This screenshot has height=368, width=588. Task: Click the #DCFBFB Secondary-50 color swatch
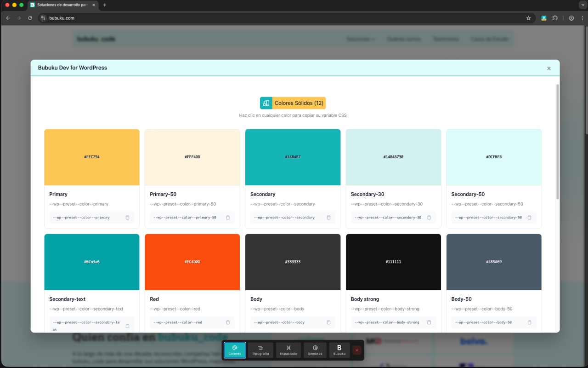494,157
